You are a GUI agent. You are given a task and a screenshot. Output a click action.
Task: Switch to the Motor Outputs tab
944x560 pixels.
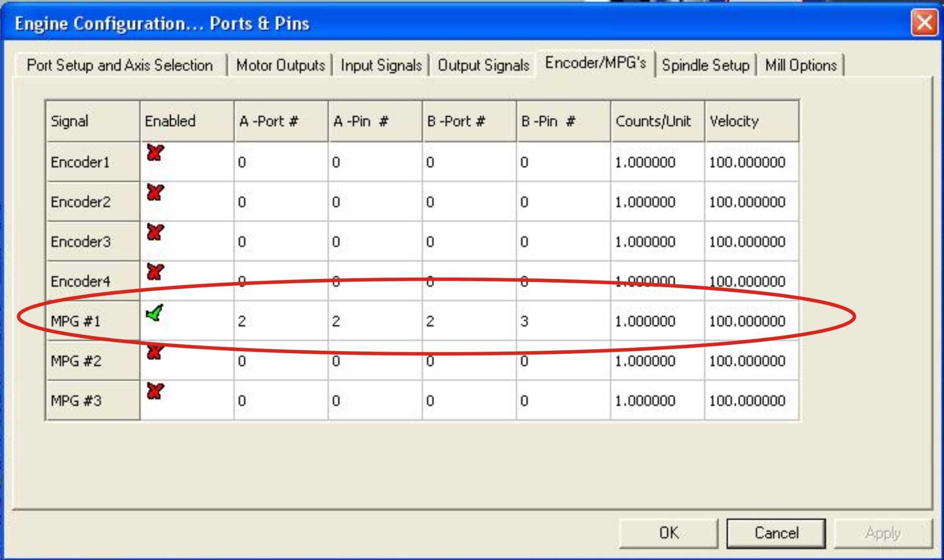[x=280, y=64]
